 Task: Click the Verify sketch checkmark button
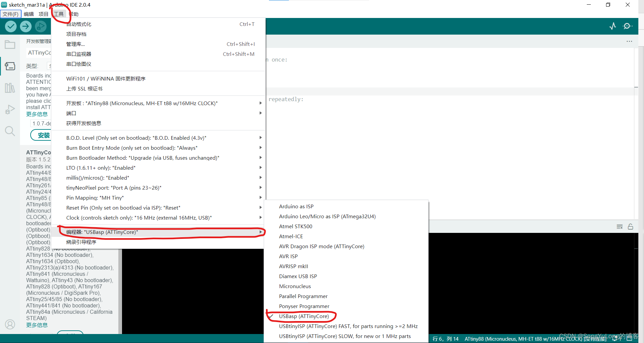tap(11, 26)
